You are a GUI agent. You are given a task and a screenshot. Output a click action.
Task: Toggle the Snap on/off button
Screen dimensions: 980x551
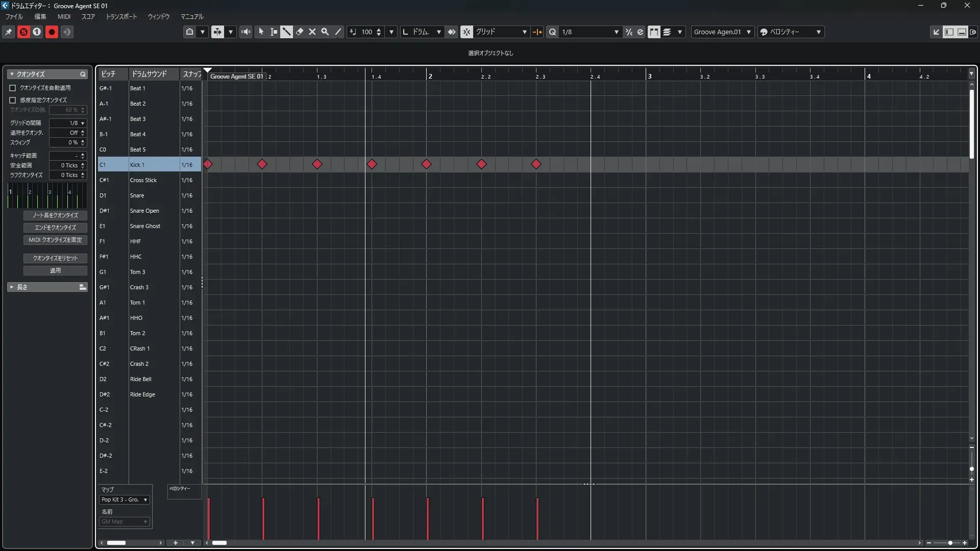coord(467,32)
